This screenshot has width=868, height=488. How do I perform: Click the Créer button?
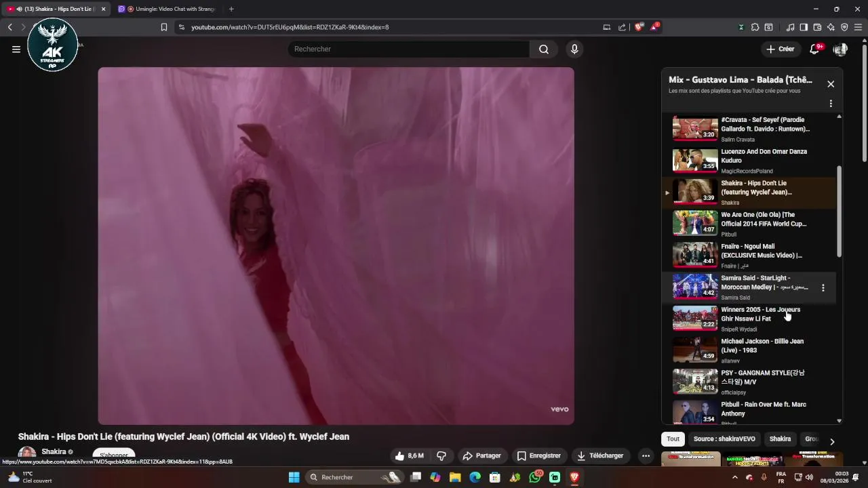tap(780, 49)
